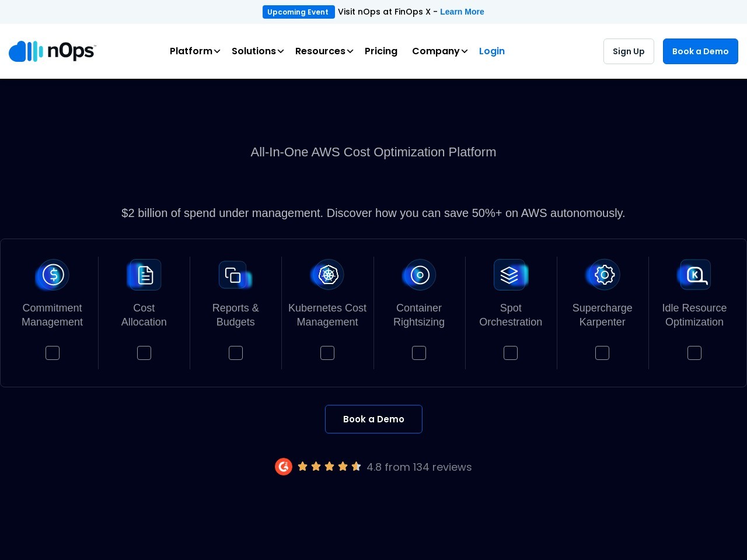This screenshot has height=560, width=747.
Task: Select the Supercharge Karpenter gear icon
Action: 602,275
